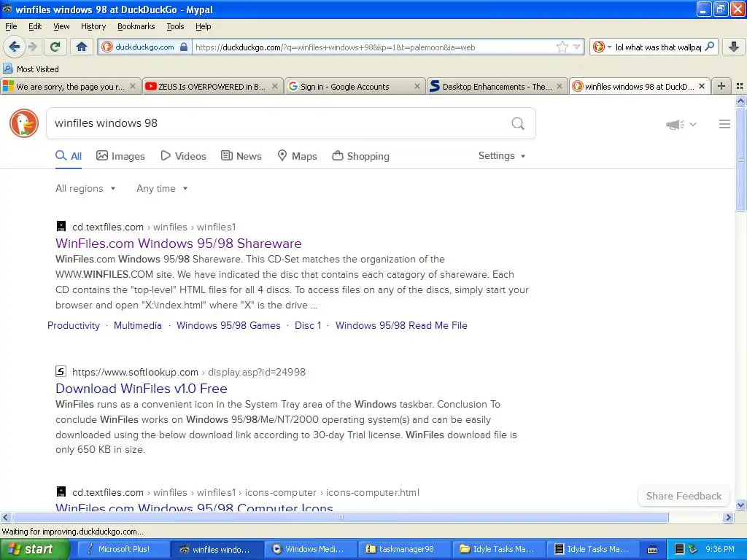Open the History menu
747x560 pixels.
[93, 26]
